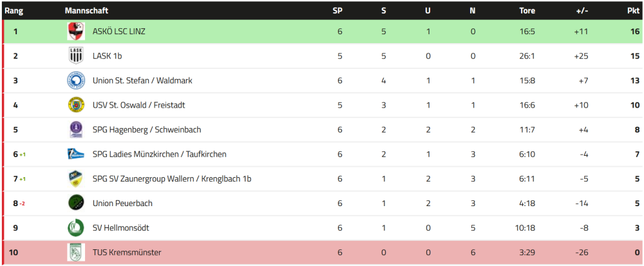Click the Pkt column header

pos(633,10)
